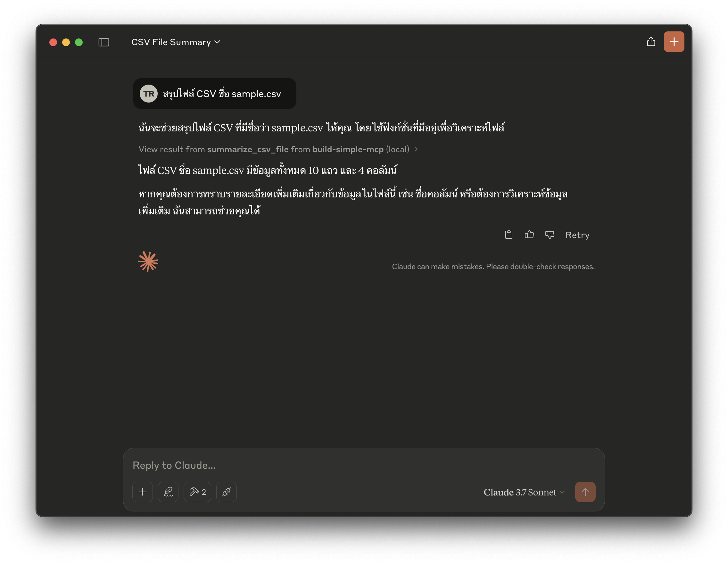Click the green full-screen window button
Screen dimensions: 728x564
click(x=79, y=42)
